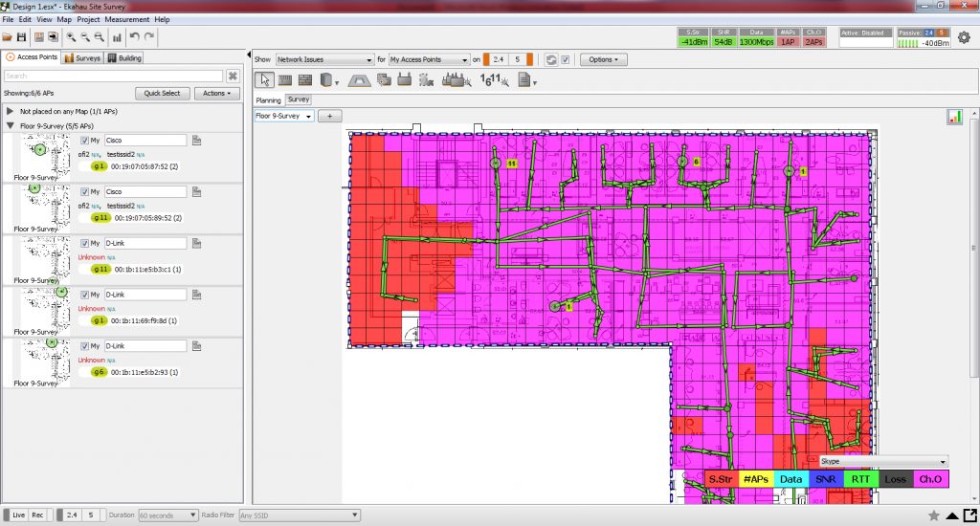Click the refresh visualization icon
The height and width of the screenshot is (526, 980).
tap(551, 59)
